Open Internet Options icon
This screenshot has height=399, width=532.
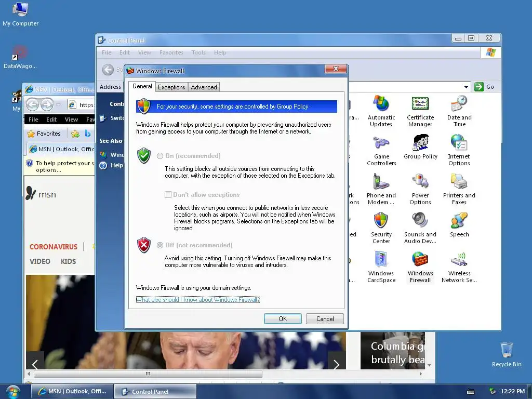pos(459,150)
